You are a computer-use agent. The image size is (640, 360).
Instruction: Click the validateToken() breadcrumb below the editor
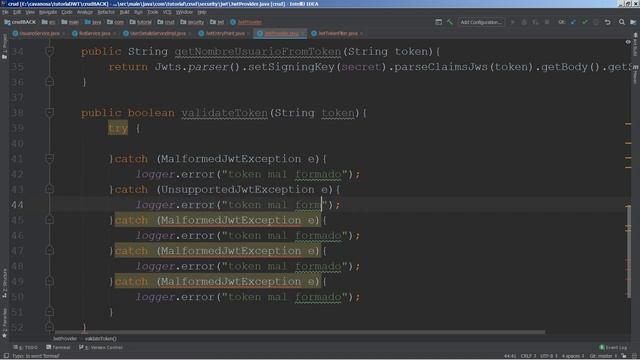click(100, 338)
